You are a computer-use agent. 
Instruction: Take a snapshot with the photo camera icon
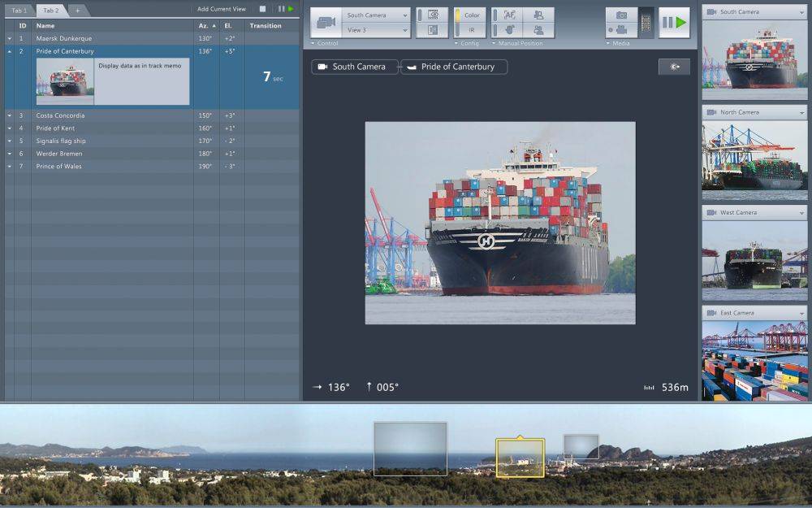[621, 15]
